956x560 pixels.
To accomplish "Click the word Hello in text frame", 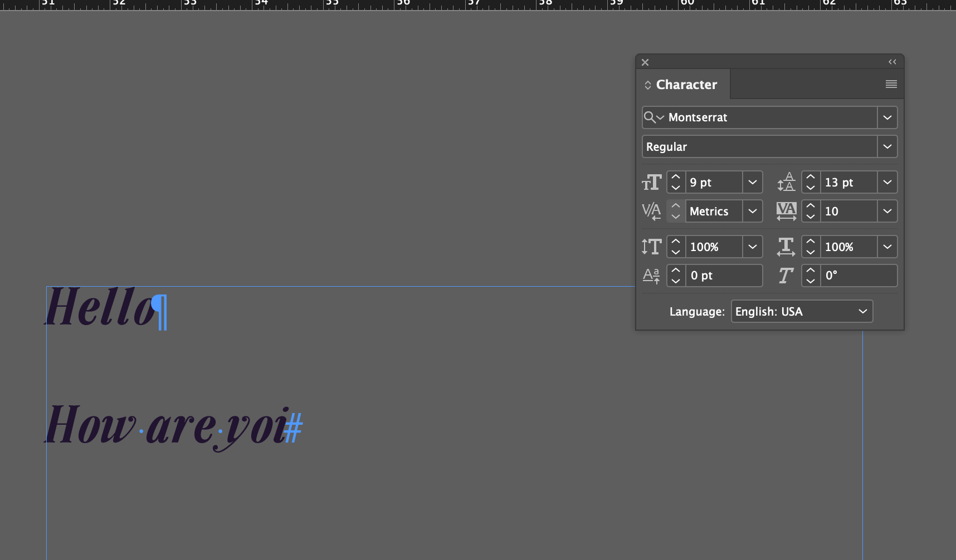I will tap(100, 307).
